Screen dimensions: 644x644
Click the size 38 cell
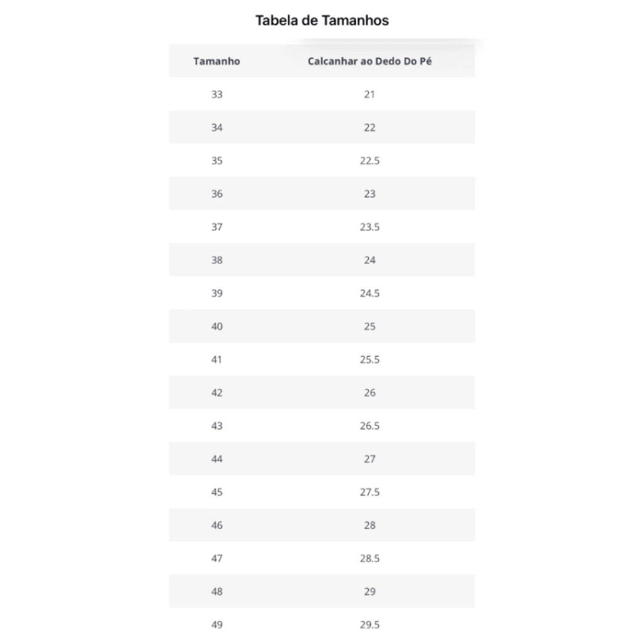coord(217,260)
